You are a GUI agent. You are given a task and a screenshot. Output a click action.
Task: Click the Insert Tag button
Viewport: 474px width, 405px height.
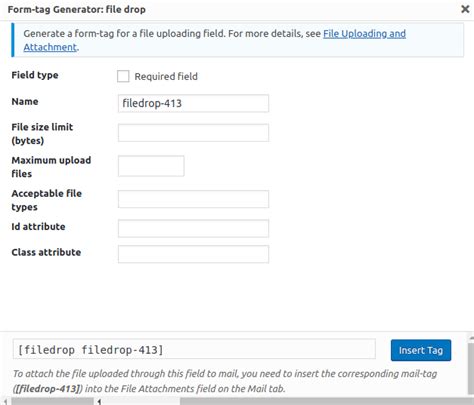point(421,350)
